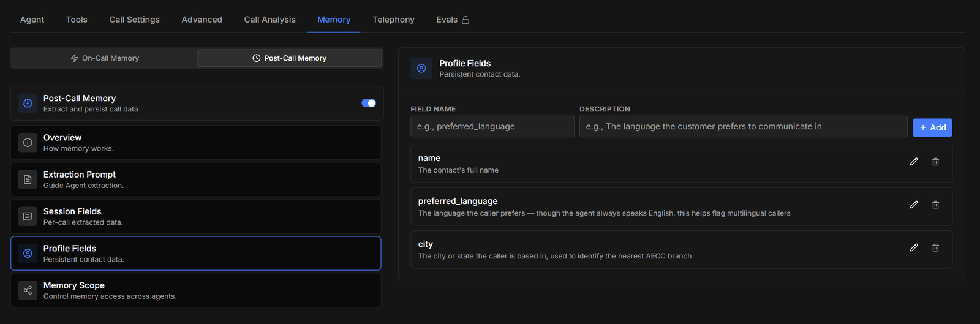Edit the preferred_language field via pencil icon
Screen dimensions: 980x324
[914, 205]
